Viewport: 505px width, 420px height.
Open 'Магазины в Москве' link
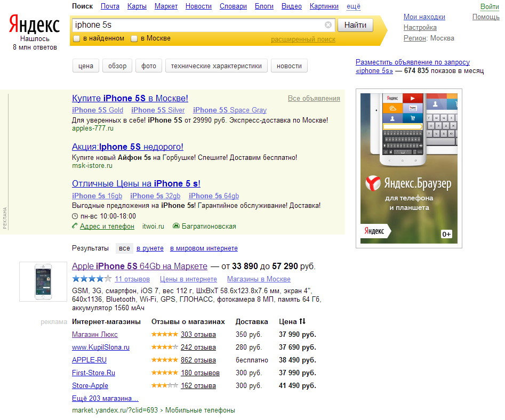click(259, 279)
